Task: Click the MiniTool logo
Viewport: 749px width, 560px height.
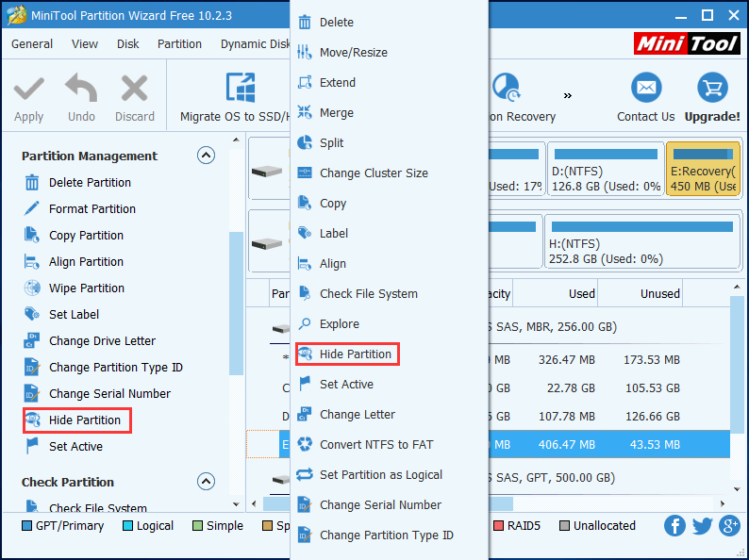Action: 688,44
